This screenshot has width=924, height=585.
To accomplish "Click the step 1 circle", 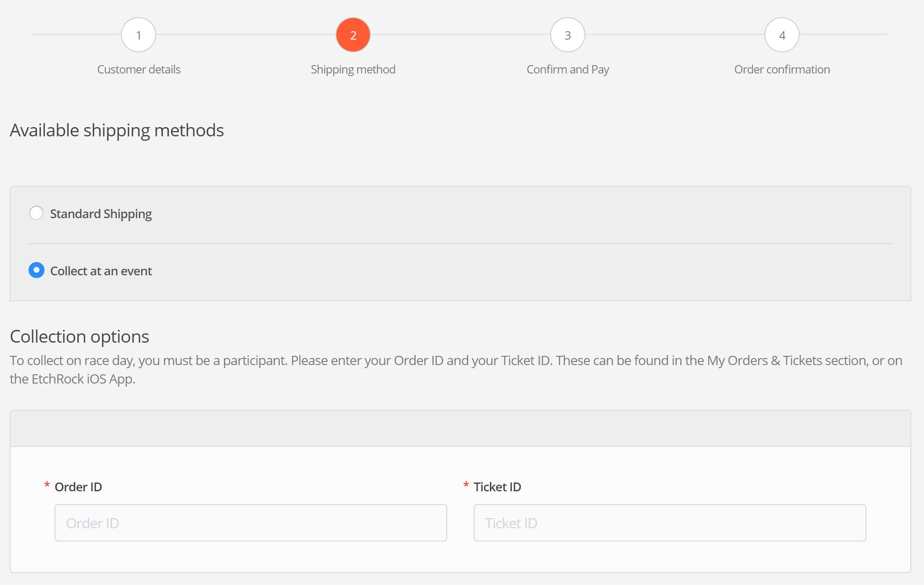I will click(x=139, y=35).
